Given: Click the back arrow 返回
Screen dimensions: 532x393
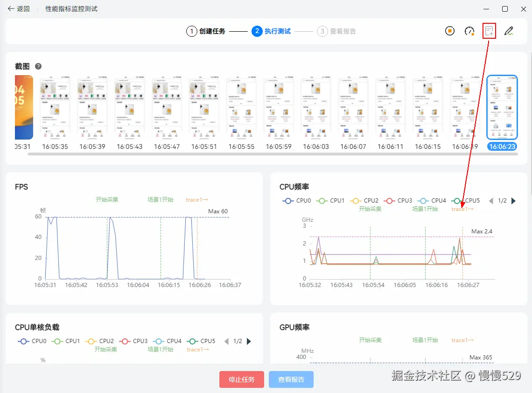Looking at the screenshot, I should pyautogui.click(x=19, y=9).
